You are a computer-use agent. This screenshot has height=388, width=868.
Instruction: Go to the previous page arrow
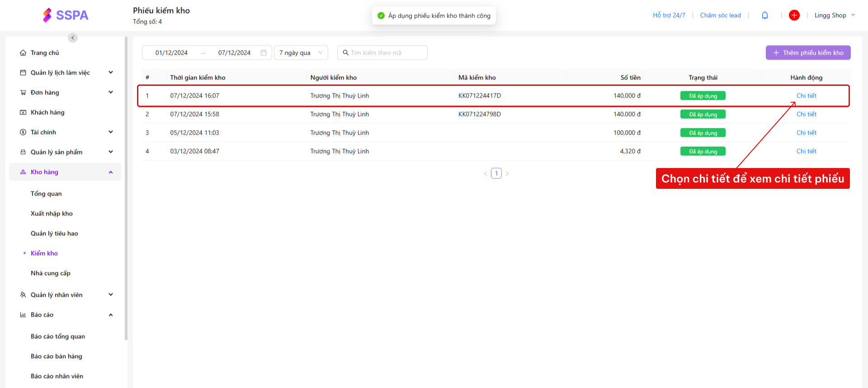point(486,173)
